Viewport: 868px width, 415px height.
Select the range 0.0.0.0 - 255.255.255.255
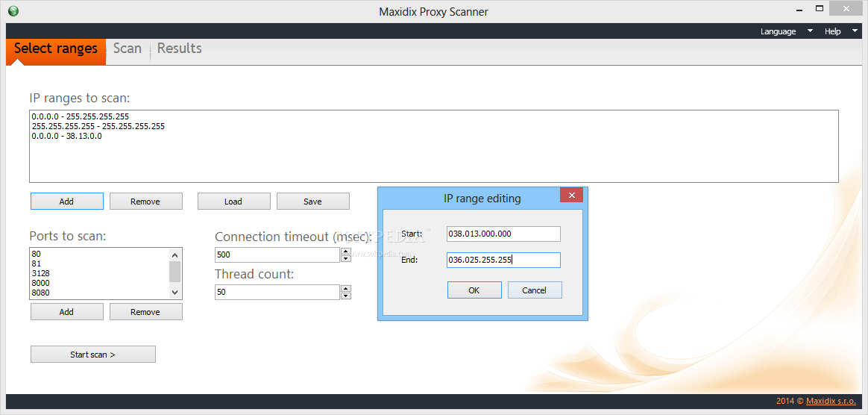pos(81,117)
